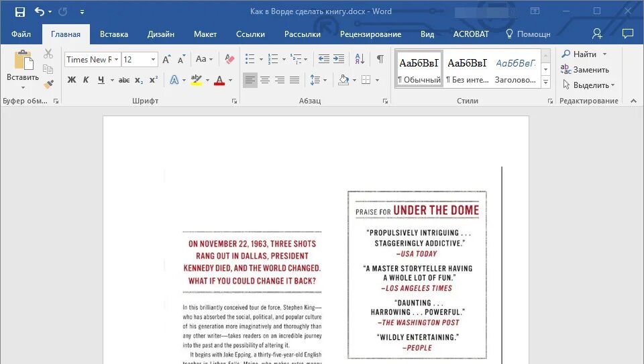Click the Redo icon in title bar

tap(63, 12)
